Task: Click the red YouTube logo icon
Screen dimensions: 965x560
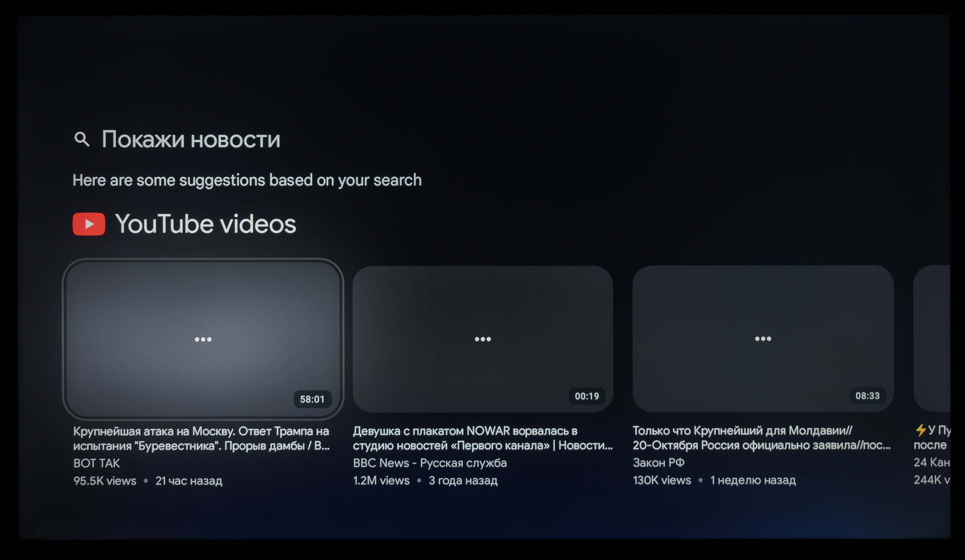Action: pyautogui.click(x=89, y=224)
